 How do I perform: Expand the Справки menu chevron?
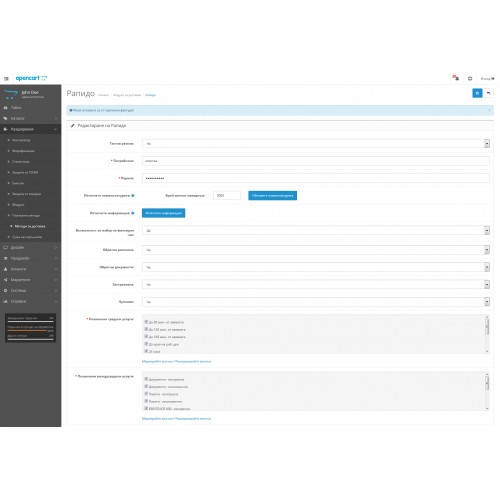[56, 301]
